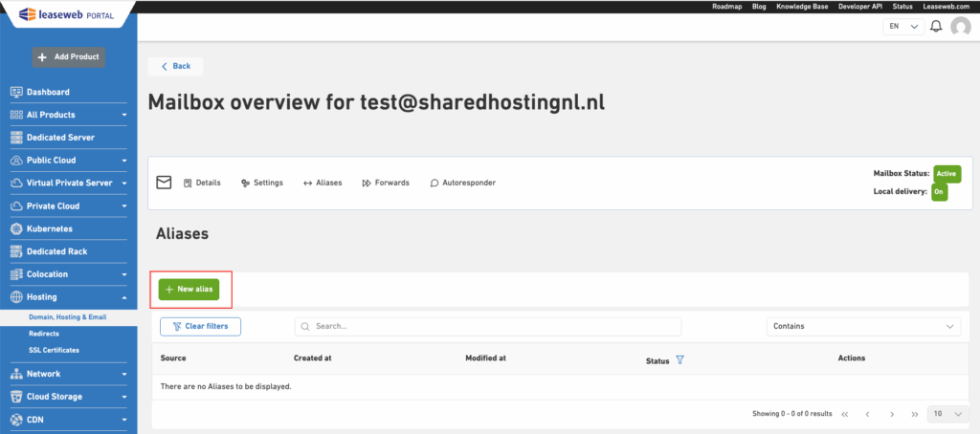Viewport: 980px width, 434px height.
Task: Open the Leaseweb.com link
Action: coord(945,7)
